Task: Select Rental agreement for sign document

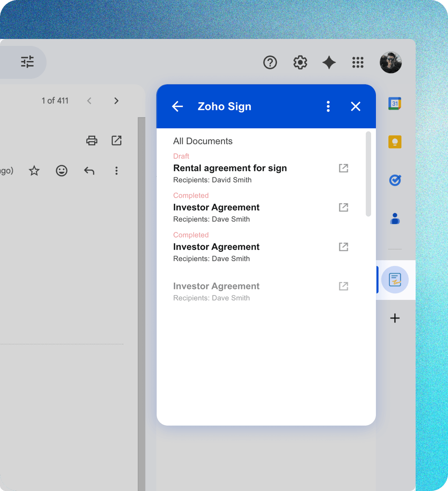Action: (230, 168)
